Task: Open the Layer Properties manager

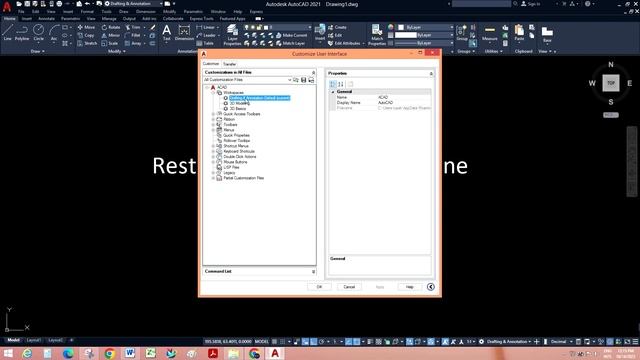Action: point(232,35)
